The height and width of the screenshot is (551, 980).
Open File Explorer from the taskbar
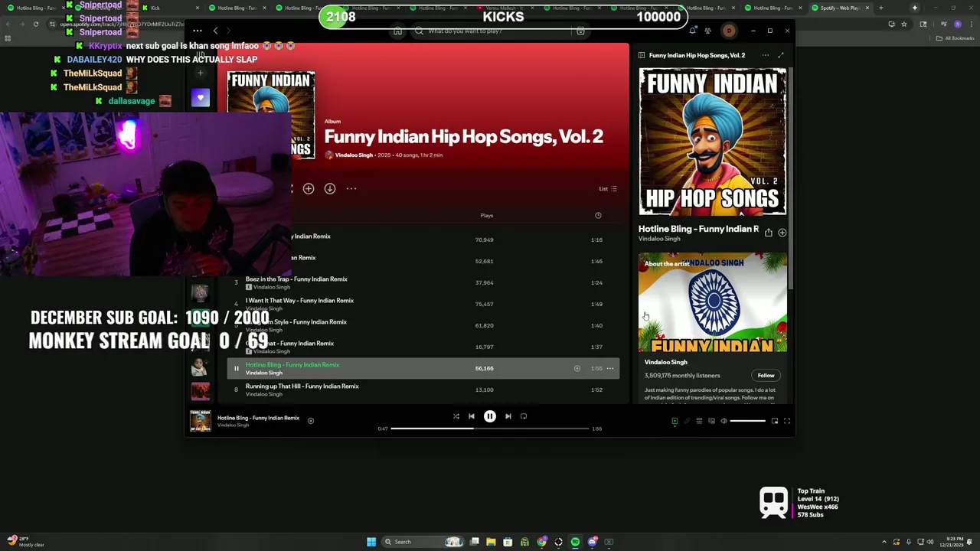point(491,542)
